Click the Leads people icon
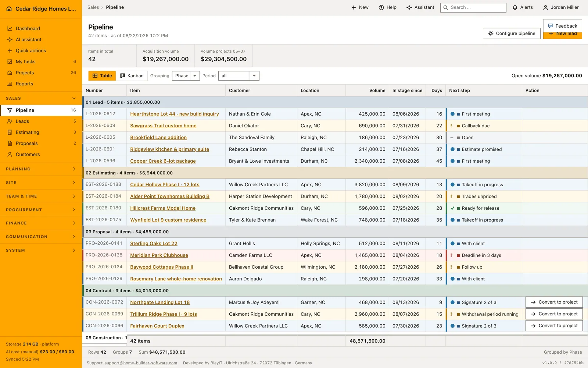The width and height of the screenshot is (588, 368). pyautogui.click(x=10, y=121)
